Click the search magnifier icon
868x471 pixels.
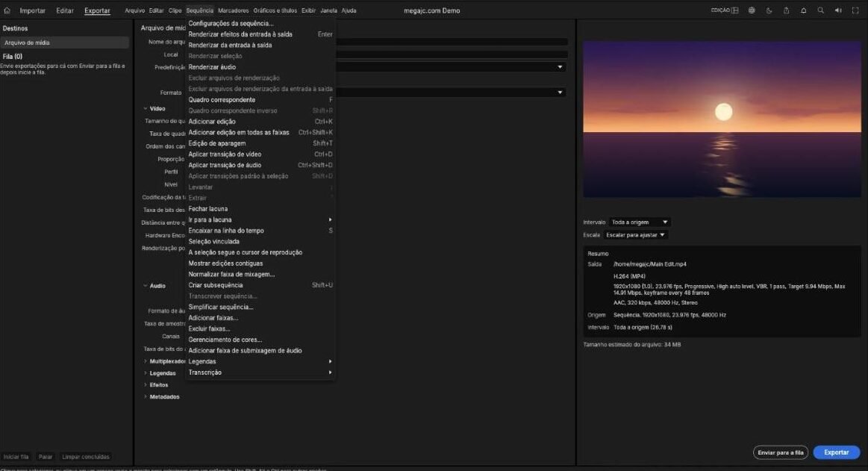pyautogui.click(x=820, y=10)
